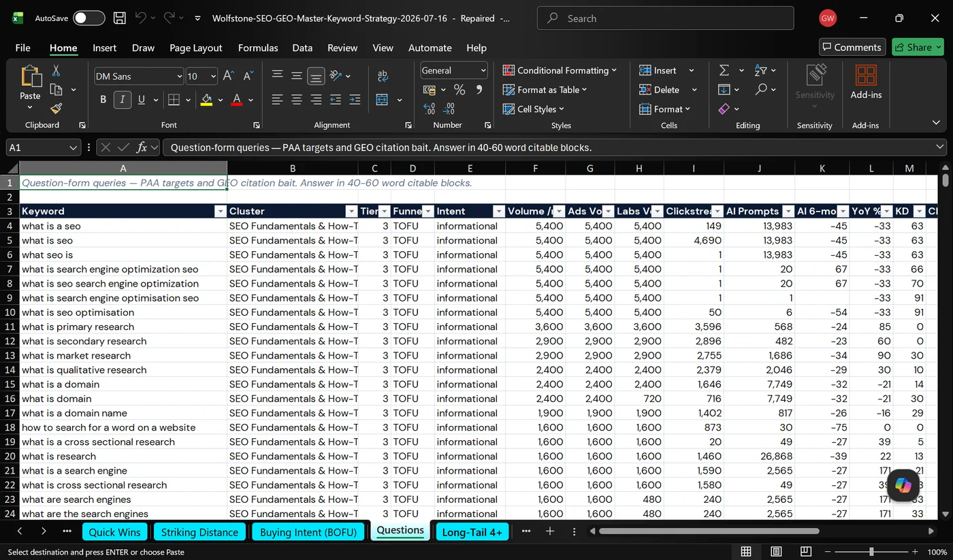Image resolution: width=953 pixels, height=560 pixels.
Task: Open the Cluster column filter dropdown
Action: click(x=351, y=212)
